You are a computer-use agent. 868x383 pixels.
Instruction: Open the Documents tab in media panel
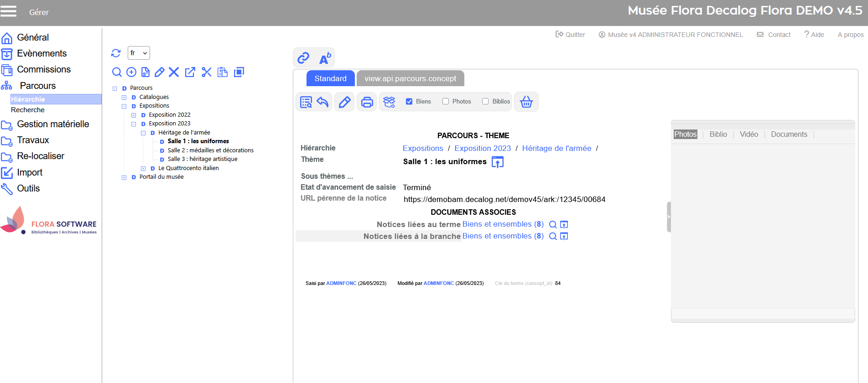pyautogui.click(x=789, y=135)
